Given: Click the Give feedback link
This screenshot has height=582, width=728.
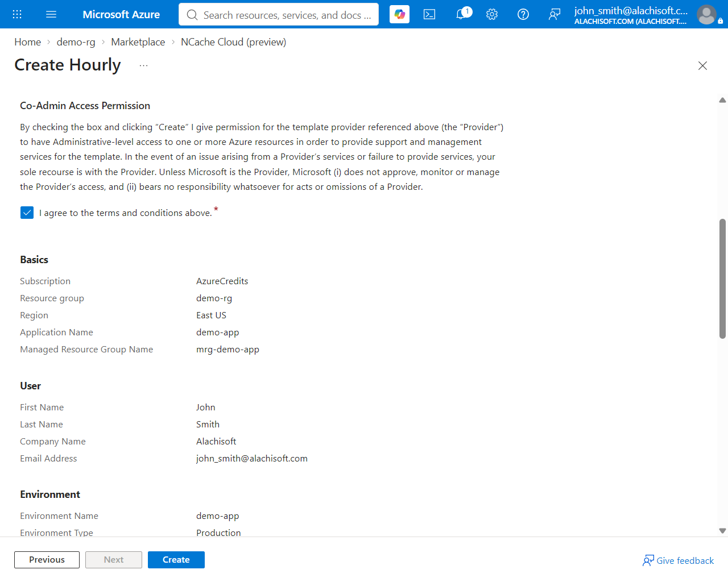Looking at the screenshot, I should pyautogui.click(x=678, y=560).
